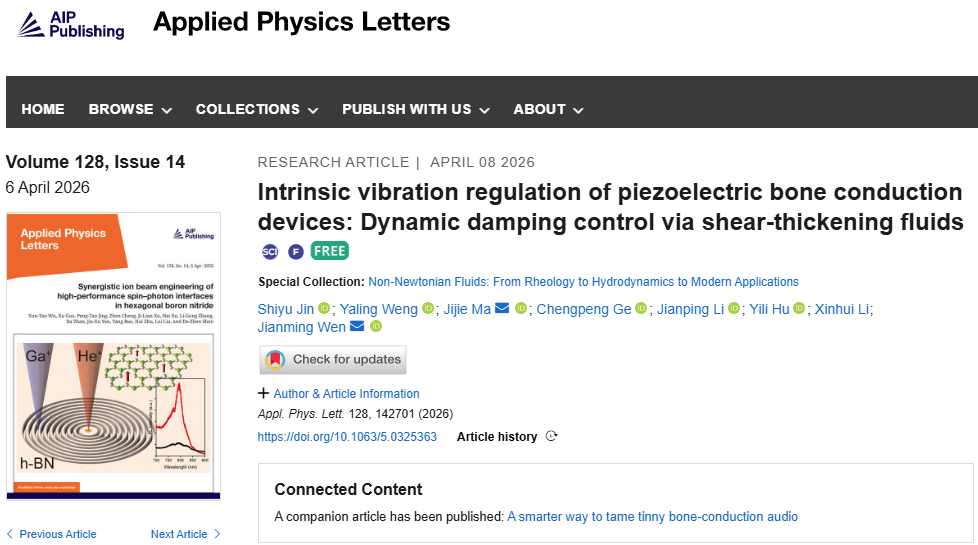Open Yaling Weng's ORCID icon

tap(428, 309)
